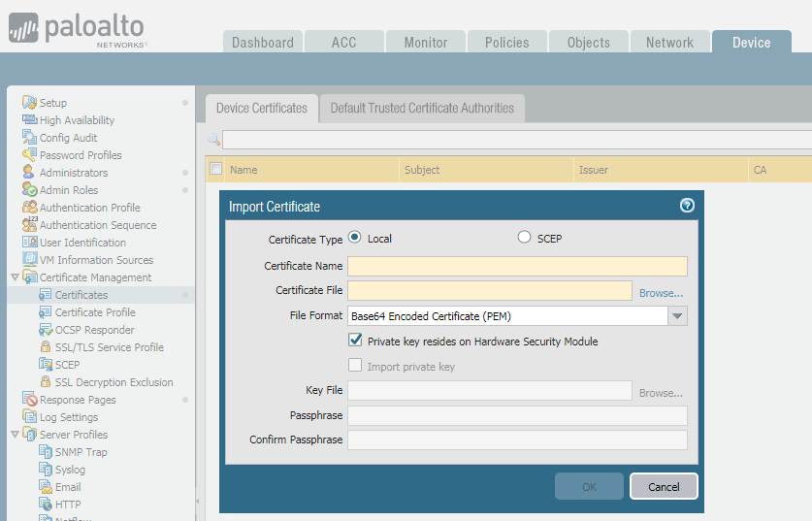Open the help icon in Import Certificate dialog
This screenshot has height=521, width=812.
(687, 206)
